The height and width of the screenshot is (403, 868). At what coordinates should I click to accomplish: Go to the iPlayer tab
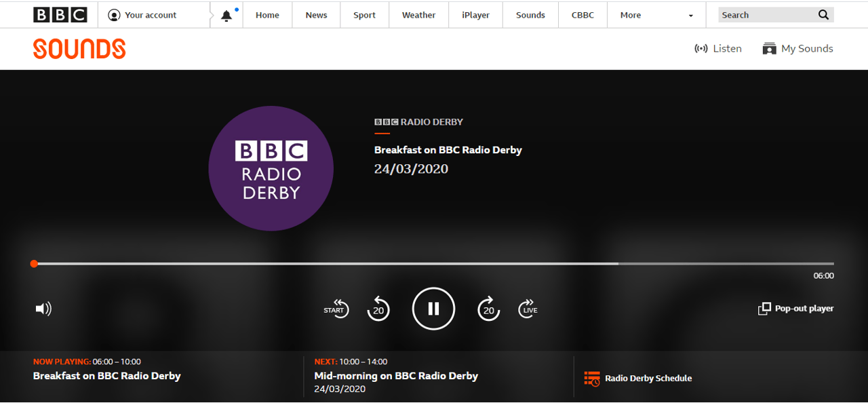[475, 15]
